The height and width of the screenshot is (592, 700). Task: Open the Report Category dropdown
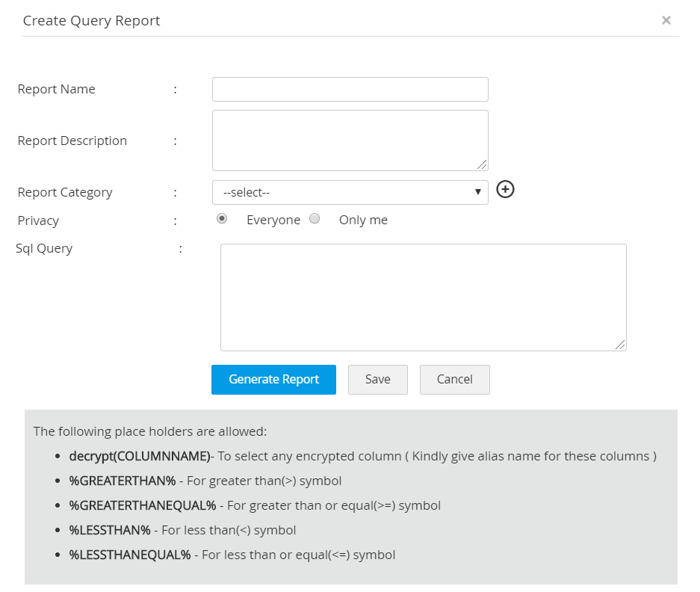tap(350, 192)
